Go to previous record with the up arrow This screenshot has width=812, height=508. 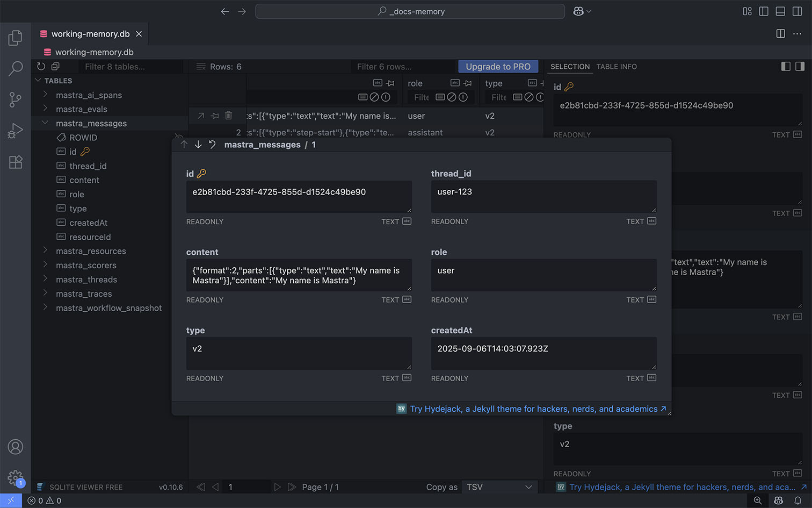(184, 144)
